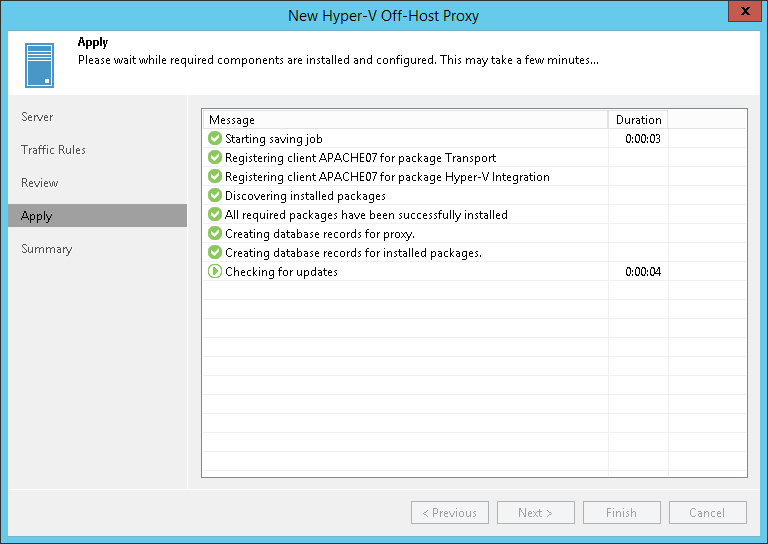Viewport: 768px width, 544px height.
Task: Click success icon for Hyper-V Integration registration
Action: click(214, 177)
